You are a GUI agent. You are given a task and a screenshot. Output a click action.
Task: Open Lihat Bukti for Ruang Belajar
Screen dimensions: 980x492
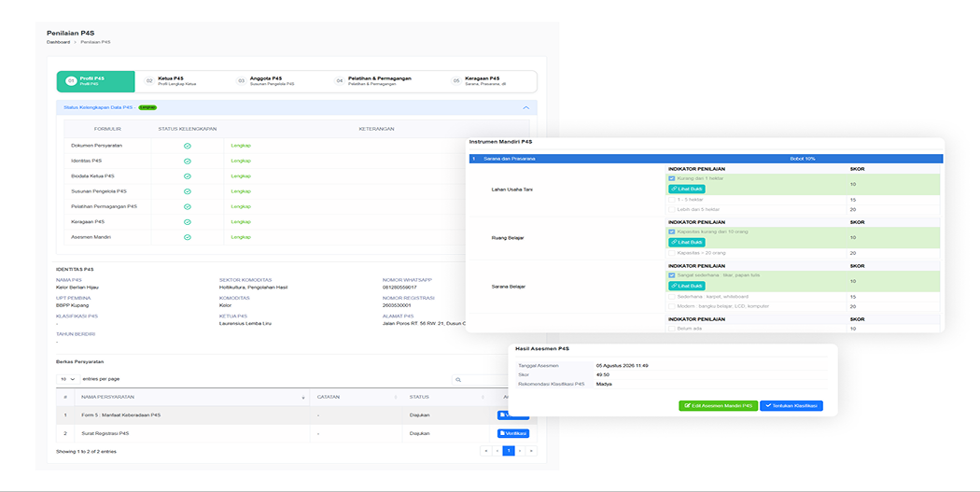pyautogui.click(x=687, y=242)
